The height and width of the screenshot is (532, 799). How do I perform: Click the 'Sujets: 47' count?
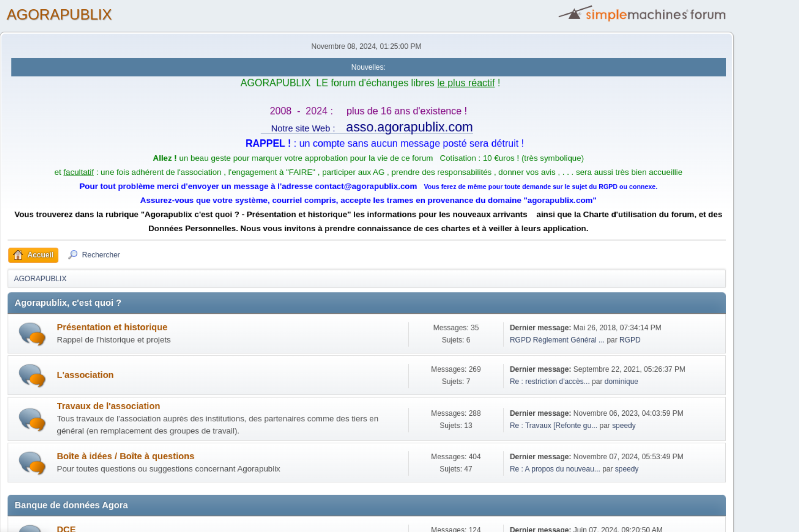(456, 469)
